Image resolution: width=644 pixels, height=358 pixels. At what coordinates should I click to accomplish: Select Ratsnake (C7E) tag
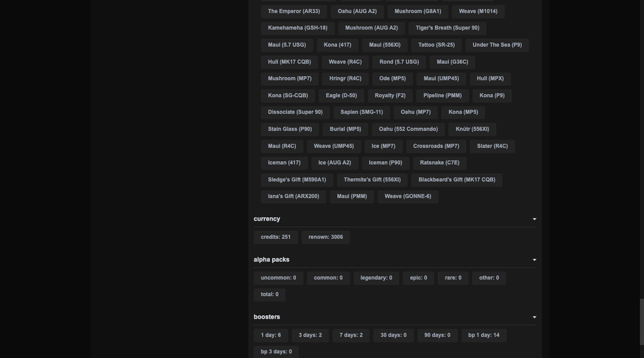440,163
